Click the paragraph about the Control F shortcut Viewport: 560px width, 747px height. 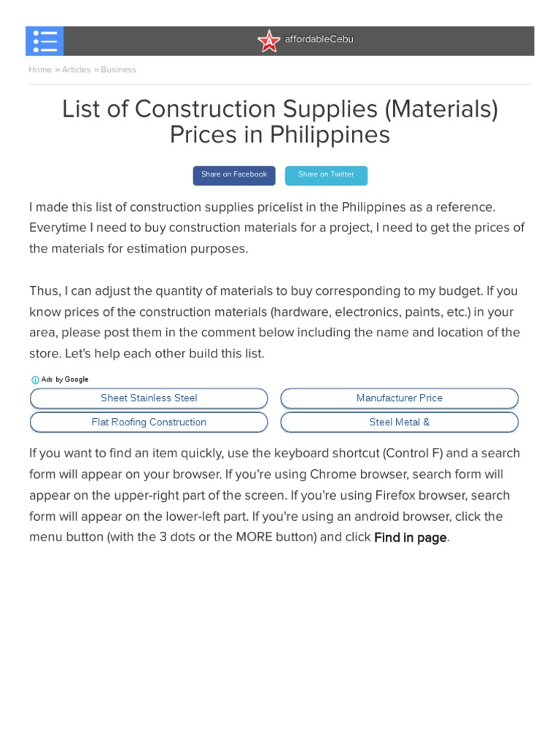point(274,495)
